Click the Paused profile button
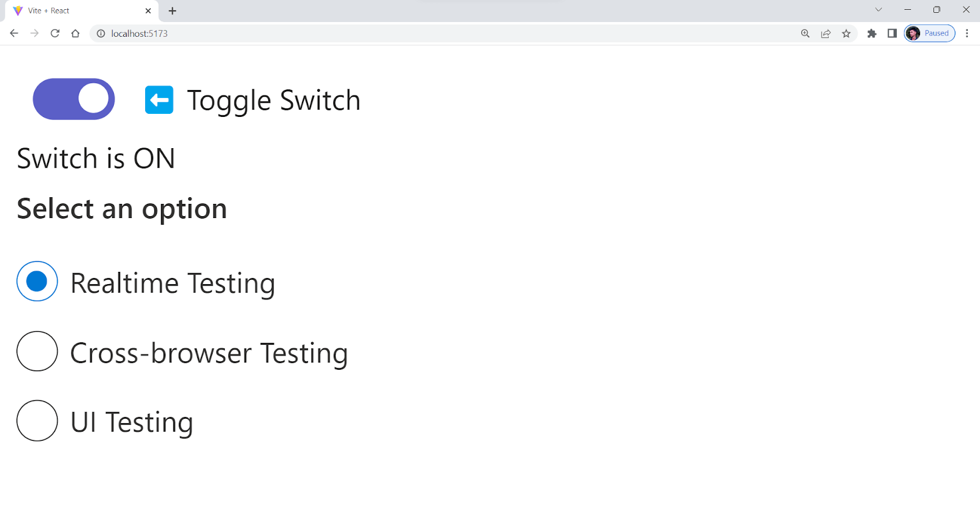980x518 pixels. pyautogui.click(x=929, y=34)
